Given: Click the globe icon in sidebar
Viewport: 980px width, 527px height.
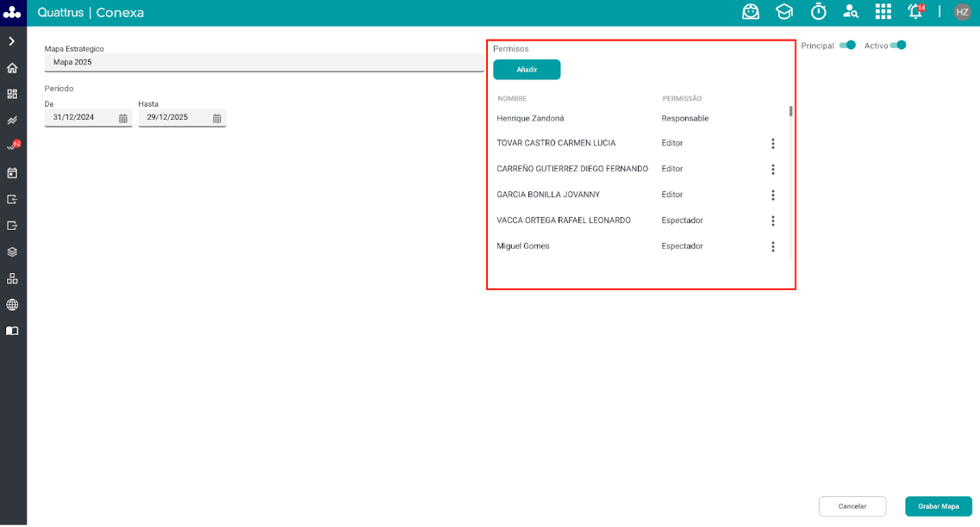Looking at the screenshot, I should [x=12, y=305].
